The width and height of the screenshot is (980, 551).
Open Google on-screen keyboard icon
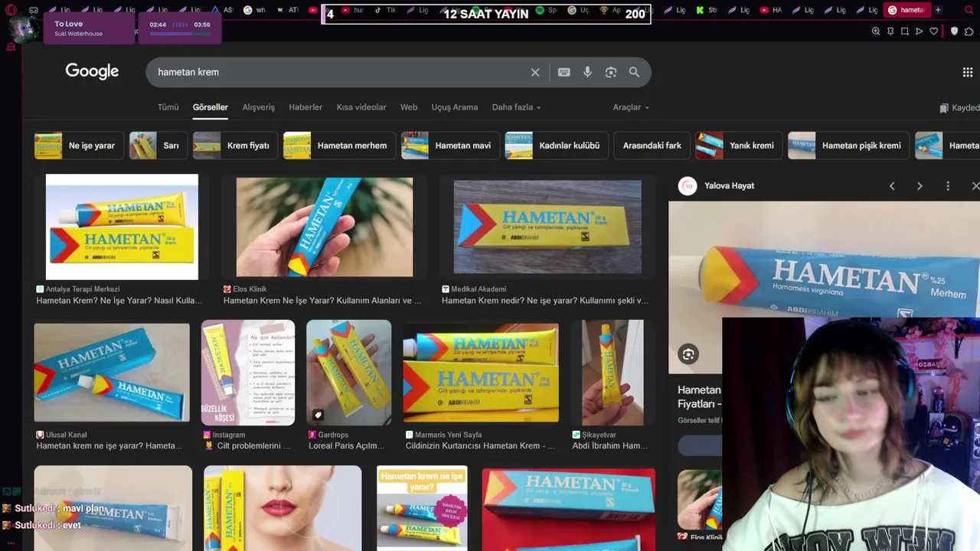click(x=564, y=72)
